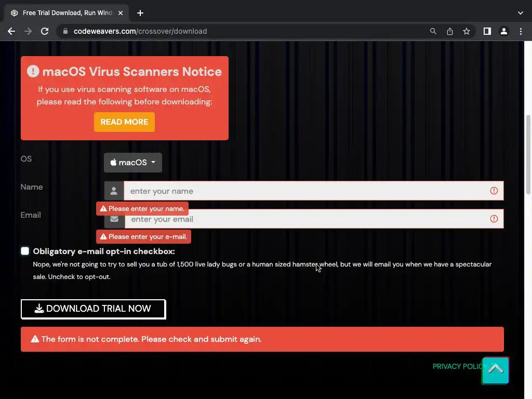Check the obligatory e-mail opt-in checkbox

25,251
